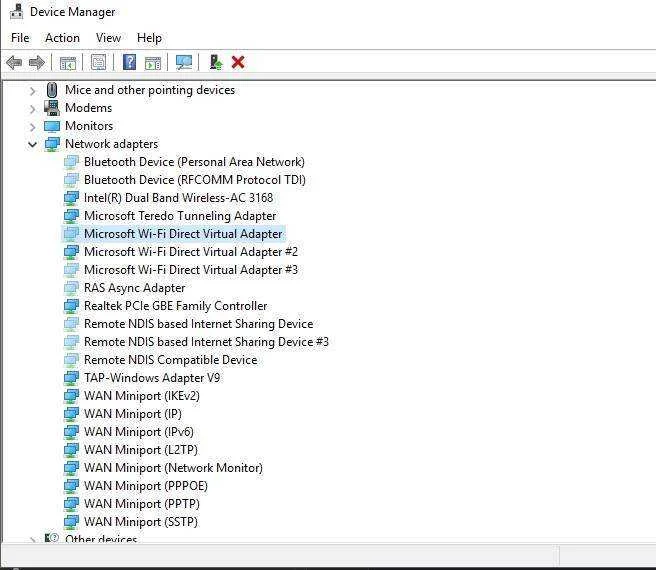Click the Back arrow toolbar icon

click(x=14, y=63)
